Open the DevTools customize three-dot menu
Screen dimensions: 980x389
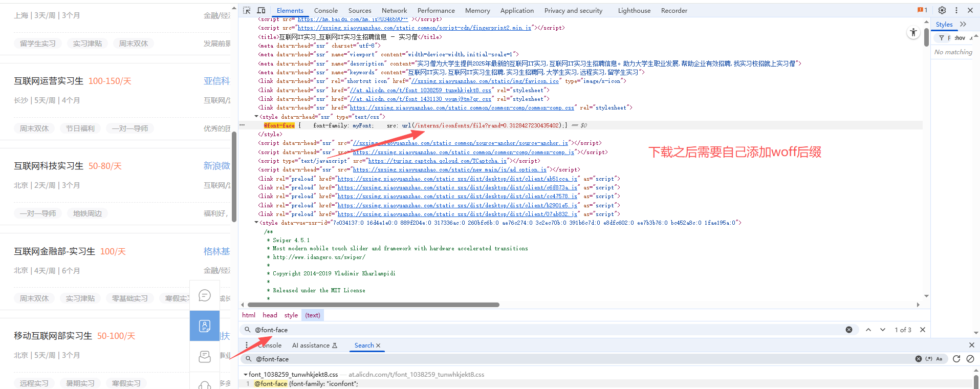point(956,10)
